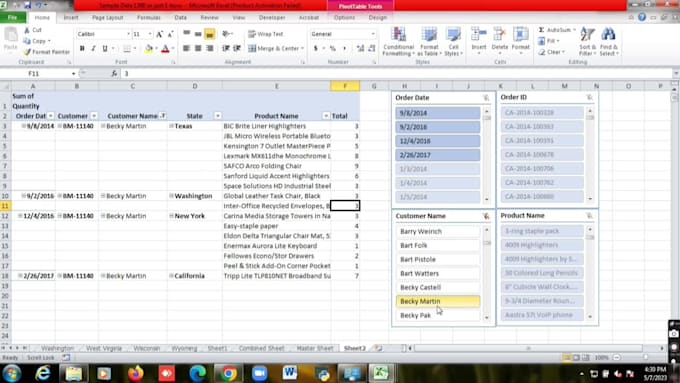
Task: Open Product Name column filter dropdown
Action: coord(326,116)
